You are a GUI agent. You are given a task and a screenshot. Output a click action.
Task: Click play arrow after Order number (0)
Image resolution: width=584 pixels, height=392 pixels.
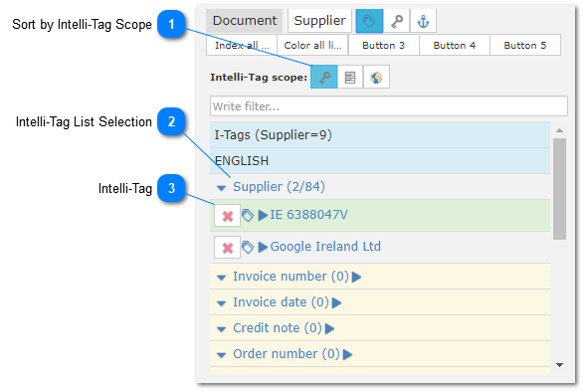click(x=347, y=354)
